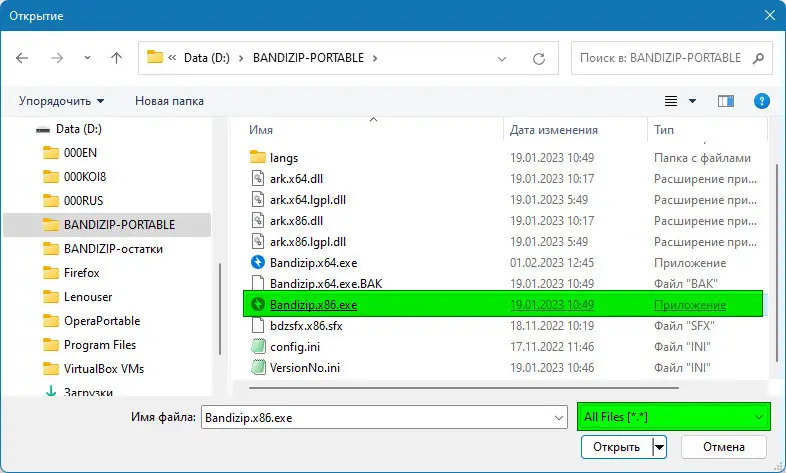Open All Files [*.*] filter dropdown

tap(674, 416)
